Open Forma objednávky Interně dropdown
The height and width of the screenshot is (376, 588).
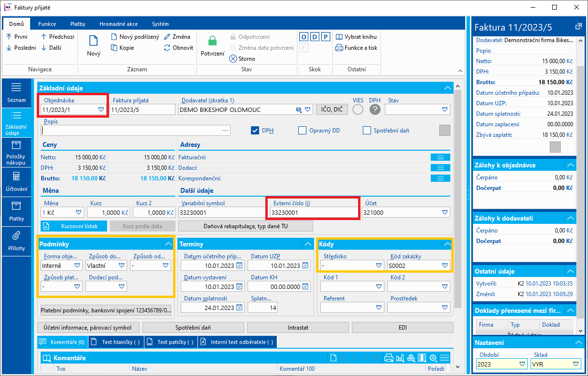click(x=77, y=265)
